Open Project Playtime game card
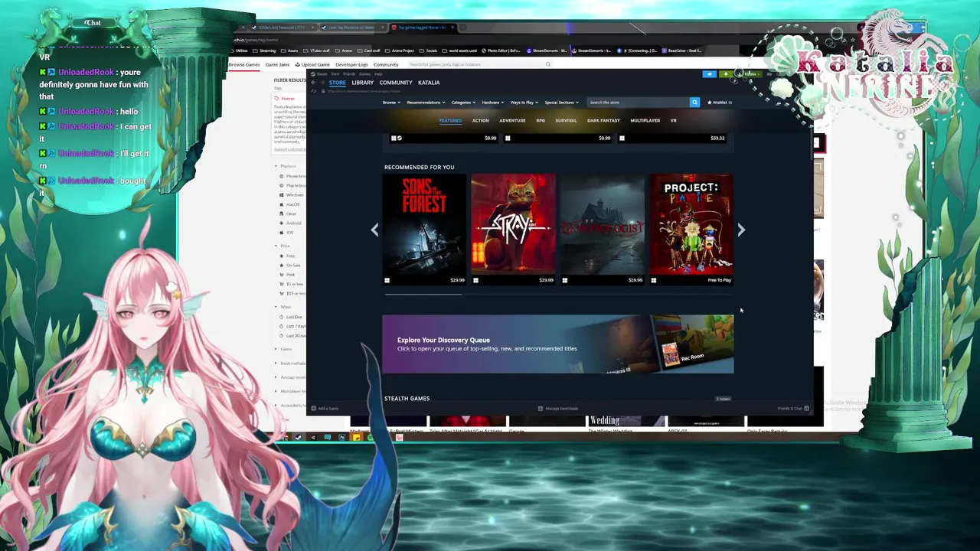This screenshot has height=551, width=980. pyautogui.click(x=691, y=230)
